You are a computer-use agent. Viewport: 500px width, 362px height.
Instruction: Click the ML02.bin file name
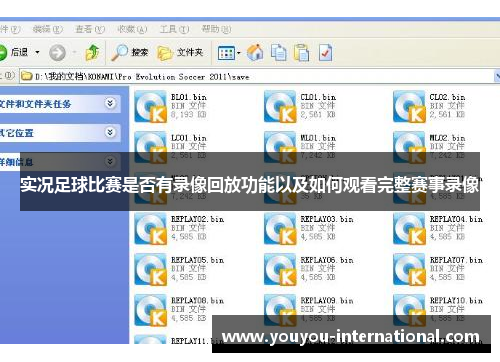click(447, 138)
